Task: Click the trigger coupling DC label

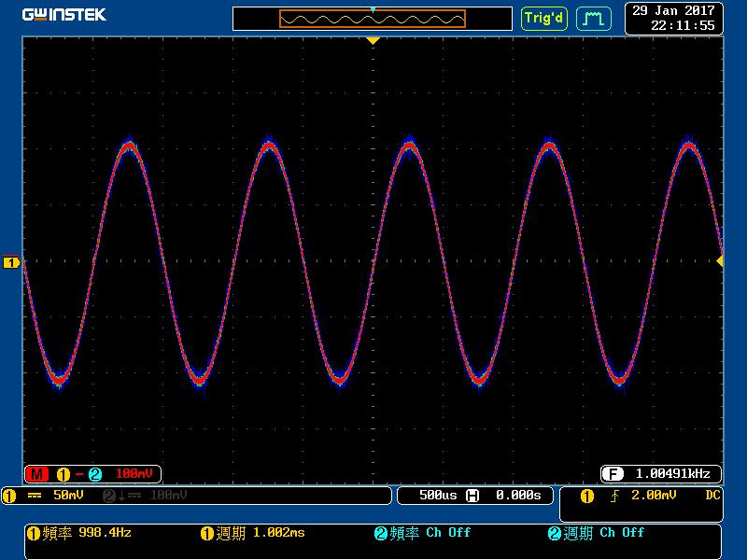Action: coord(712,496)
